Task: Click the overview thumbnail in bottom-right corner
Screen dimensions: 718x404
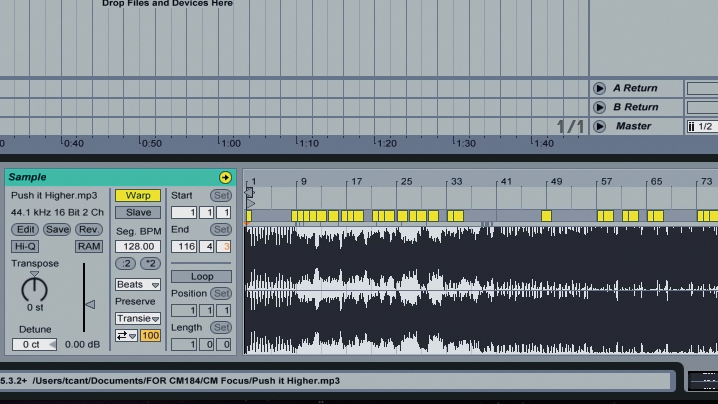Action: coord(703,381)
